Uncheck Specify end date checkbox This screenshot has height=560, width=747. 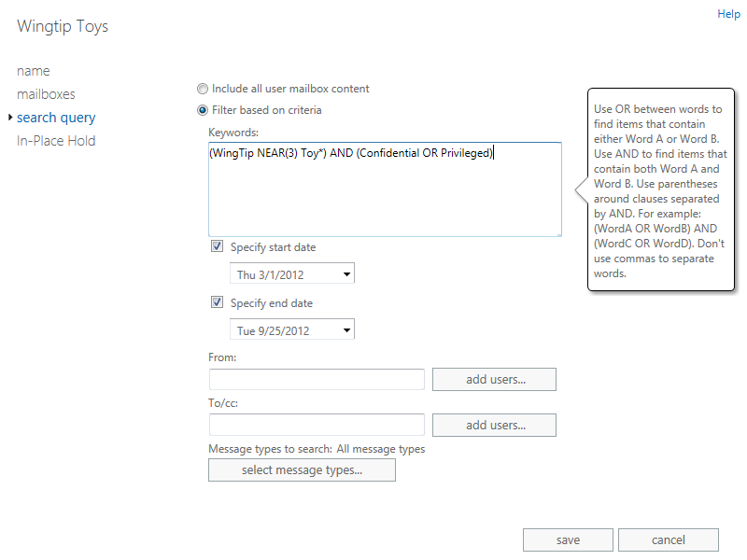217,302
